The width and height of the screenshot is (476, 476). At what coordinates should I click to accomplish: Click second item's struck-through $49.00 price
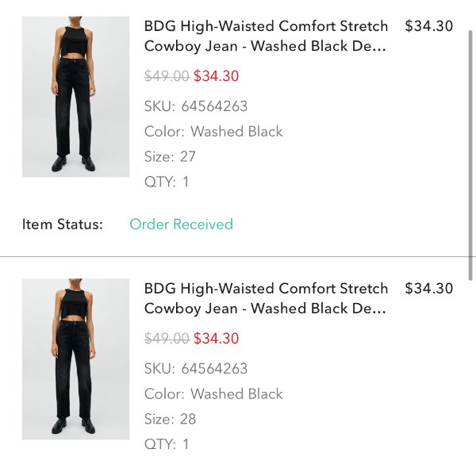coord(167,338)
